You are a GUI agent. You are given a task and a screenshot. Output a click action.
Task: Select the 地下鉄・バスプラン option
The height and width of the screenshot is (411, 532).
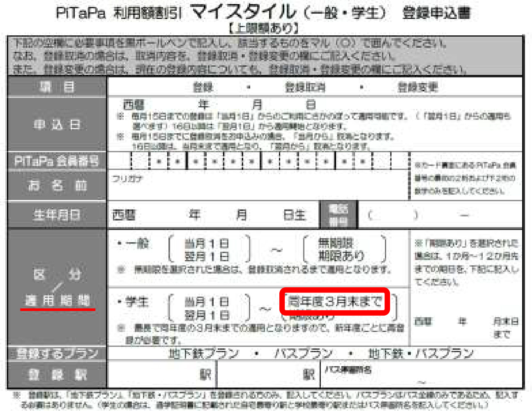pos(421,353)
